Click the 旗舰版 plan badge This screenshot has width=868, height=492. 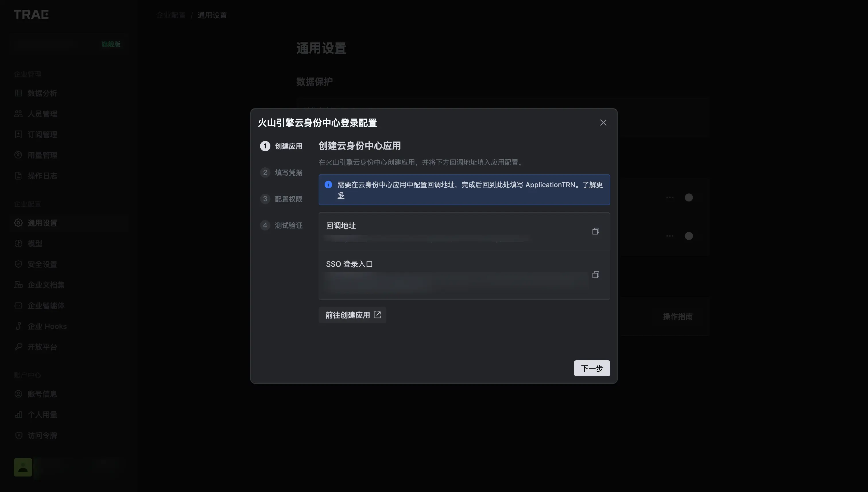coord(111,44)
